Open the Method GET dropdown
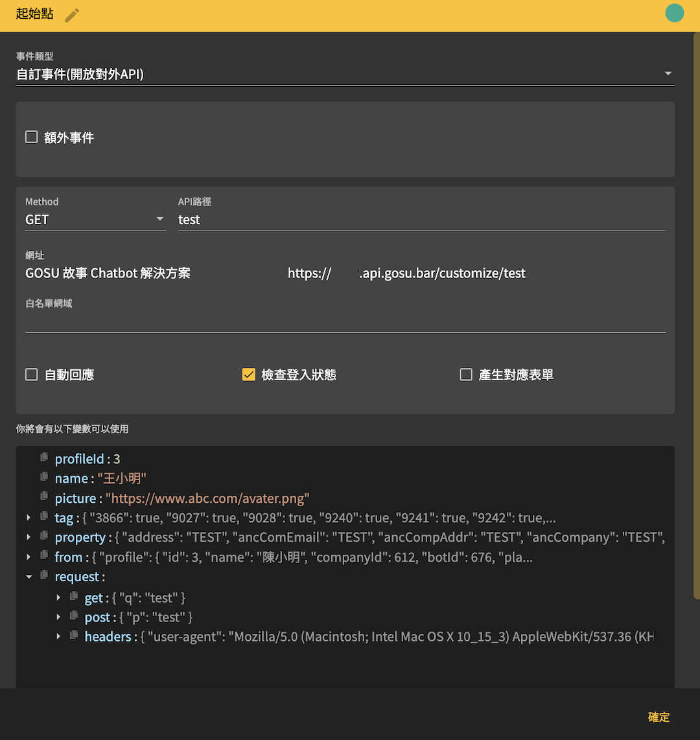 (96, 220)
